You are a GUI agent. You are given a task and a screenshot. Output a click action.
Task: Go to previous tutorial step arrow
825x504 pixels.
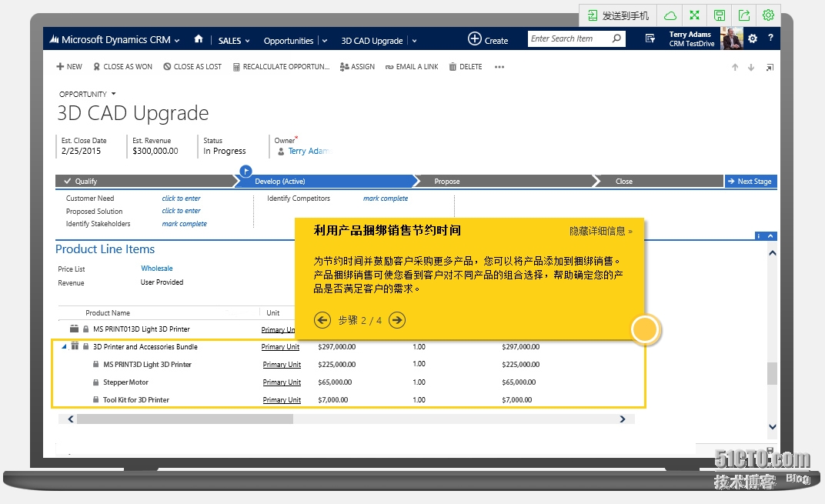click(322, 320)
